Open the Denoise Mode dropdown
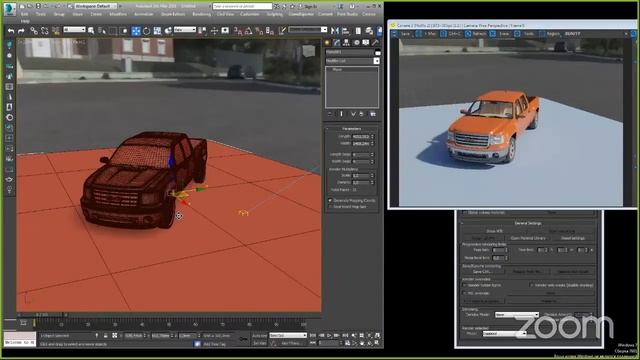The height and width of the screenshot is (360, 640). coord(517,315)
